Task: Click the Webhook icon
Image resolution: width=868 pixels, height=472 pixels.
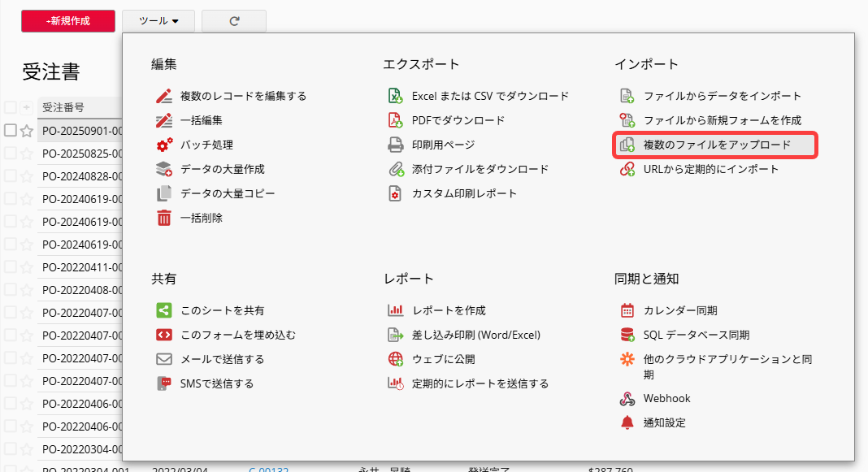Action: [627, 399]
